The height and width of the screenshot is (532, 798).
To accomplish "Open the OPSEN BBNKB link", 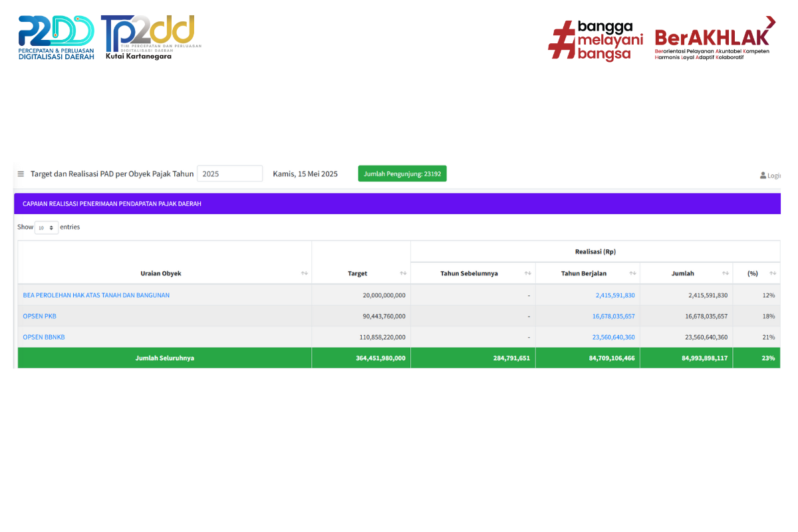I will point(44,337).
